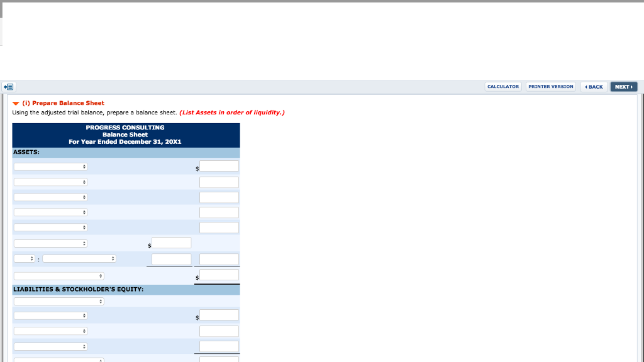This screenshot has width=644, height=362.
Task: Click the 'LIABILITIES & STOCKHOLDER'S EQUITY:' label
Action: (x=79, y=289)
